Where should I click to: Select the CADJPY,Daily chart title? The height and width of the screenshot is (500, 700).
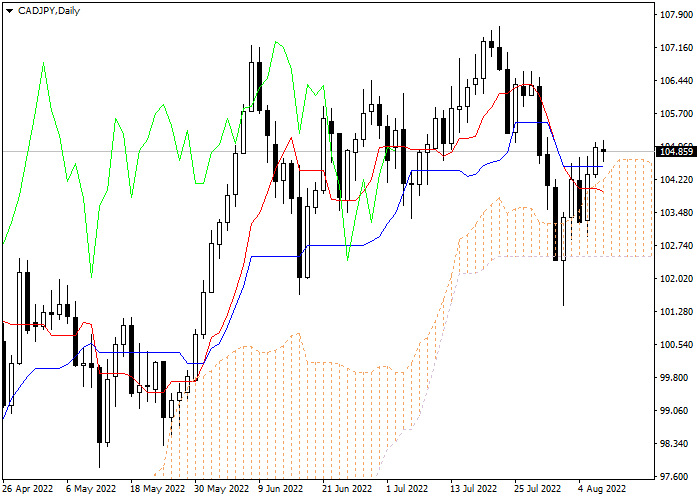click(x=49, y=11)
